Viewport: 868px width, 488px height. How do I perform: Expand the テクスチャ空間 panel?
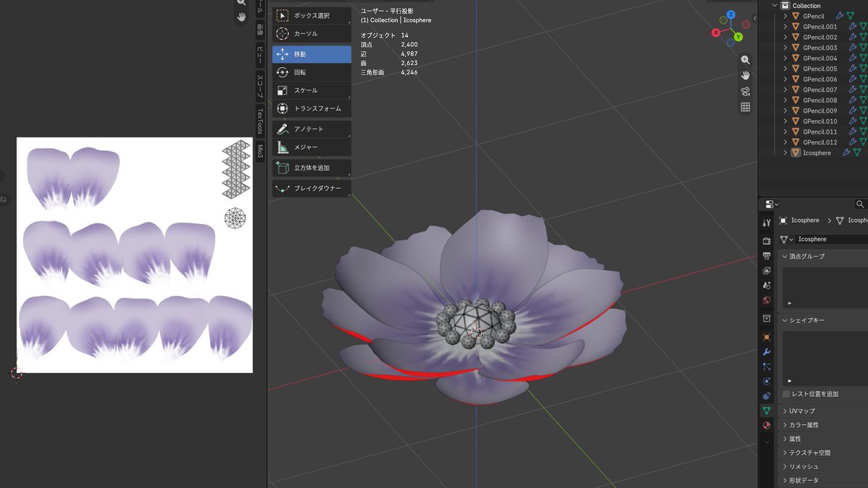pos(785,453)
